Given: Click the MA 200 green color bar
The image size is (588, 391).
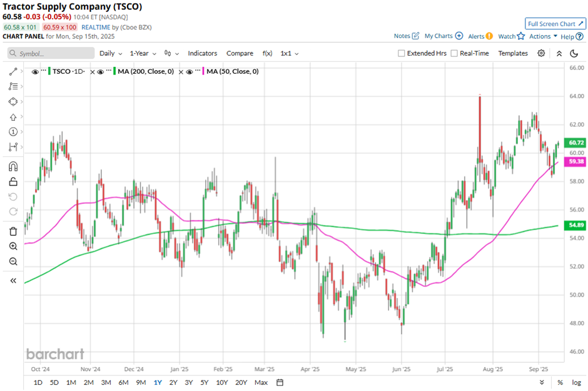Looking at the screenshot, I should [114, 71].
